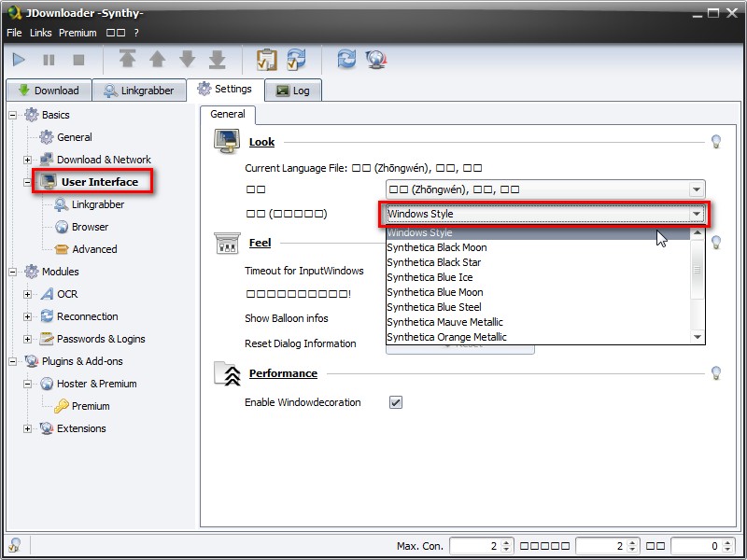The width and height of the screenshot is (747, 560).
Task: Toggle the auto-reconnect icon with checkmark
Action: click(x=296, y=60)
